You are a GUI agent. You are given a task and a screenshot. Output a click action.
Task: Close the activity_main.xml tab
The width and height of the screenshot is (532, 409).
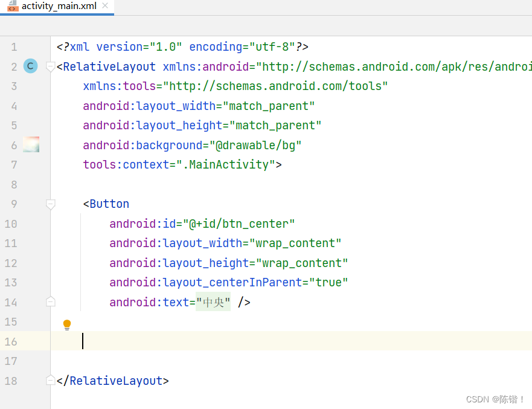[x=105, y=6]
